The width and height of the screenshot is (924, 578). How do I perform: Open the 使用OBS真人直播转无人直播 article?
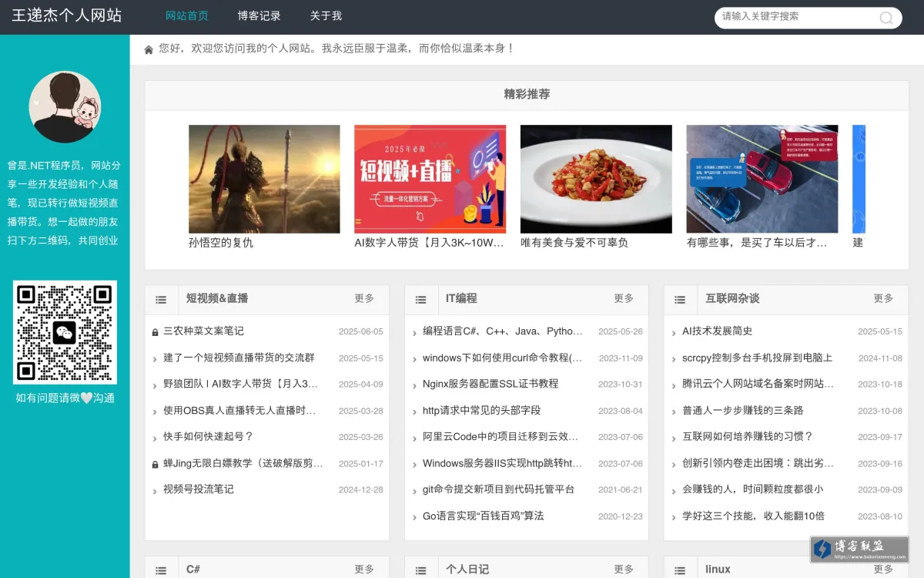click(x=239, y=411)
